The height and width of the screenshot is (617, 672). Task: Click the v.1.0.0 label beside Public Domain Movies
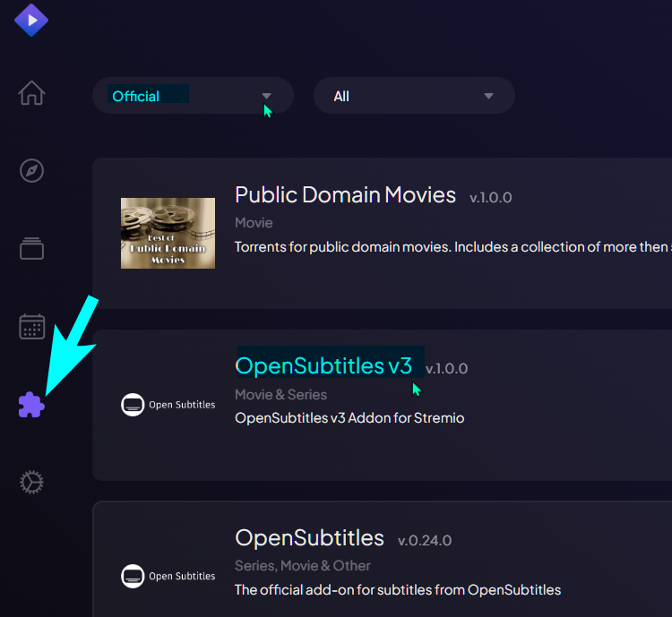click(x=491, y=198)
